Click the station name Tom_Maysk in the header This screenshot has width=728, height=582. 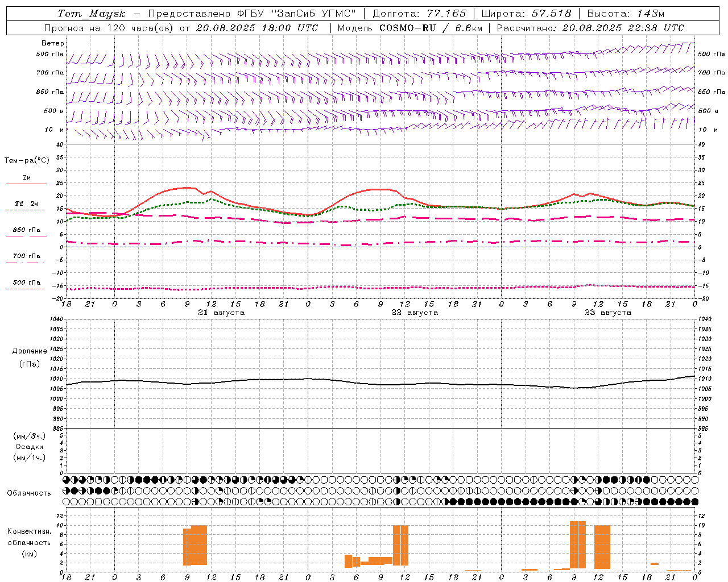pos(92,14)
